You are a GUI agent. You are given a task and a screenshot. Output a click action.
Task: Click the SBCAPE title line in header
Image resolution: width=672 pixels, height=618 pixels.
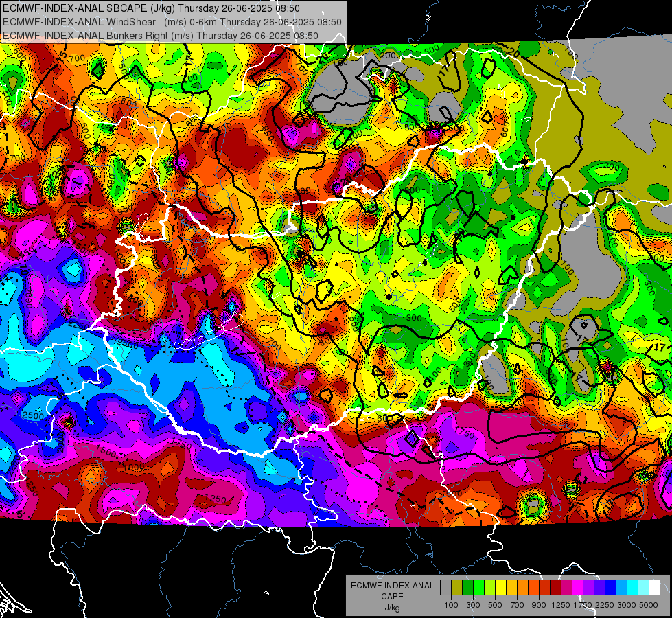(x=151, y=8)
